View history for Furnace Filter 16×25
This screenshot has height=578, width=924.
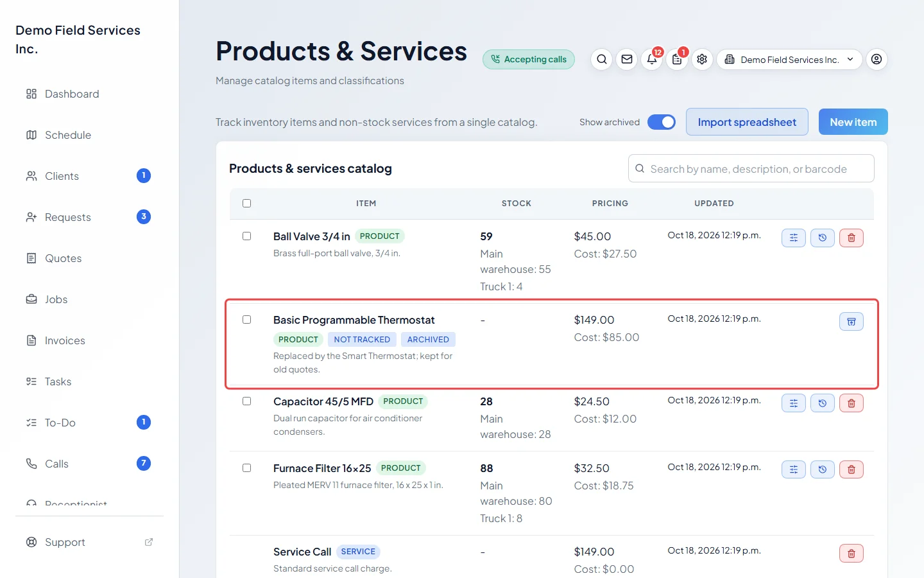tap(823, 469)
